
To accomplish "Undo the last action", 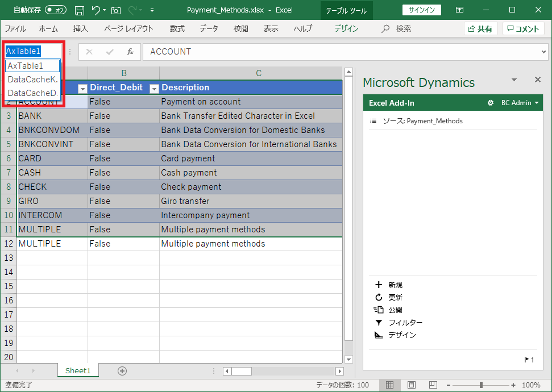I will [x=96, y=10].
